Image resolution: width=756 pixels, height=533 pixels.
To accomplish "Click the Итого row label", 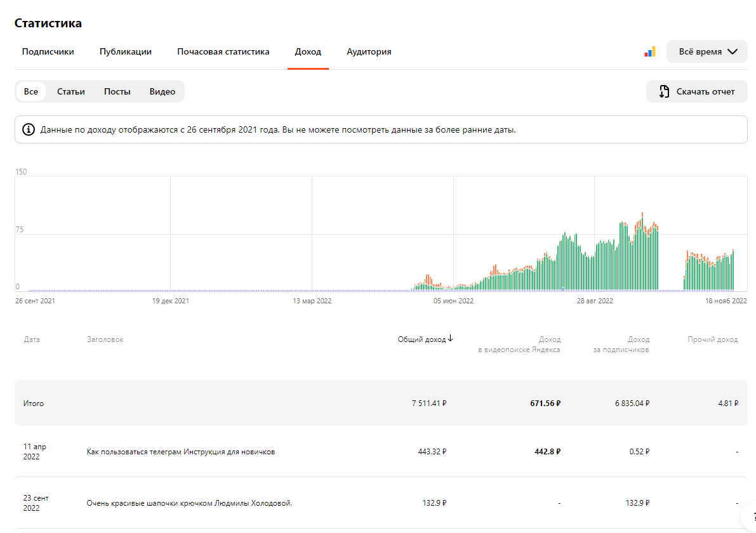I will pos(33,404).
